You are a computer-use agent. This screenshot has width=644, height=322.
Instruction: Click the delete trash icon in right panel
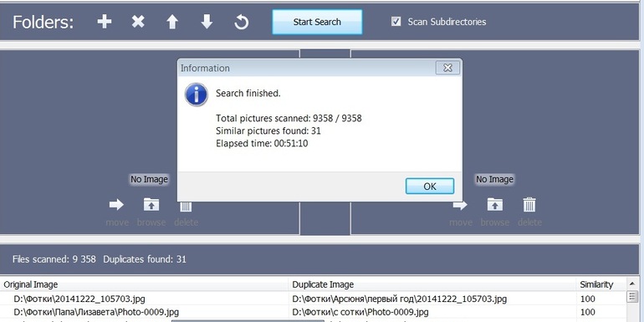[529, 205]
